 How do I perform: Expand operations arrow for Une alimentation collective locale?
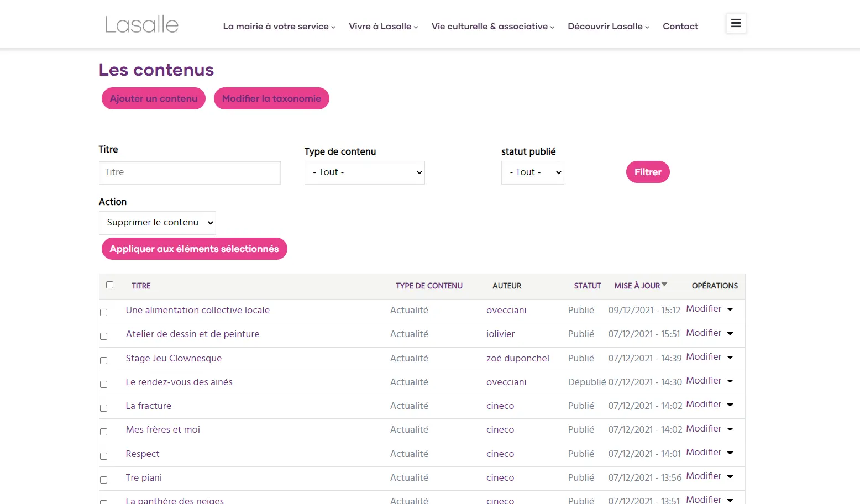(x=730, y=309)
